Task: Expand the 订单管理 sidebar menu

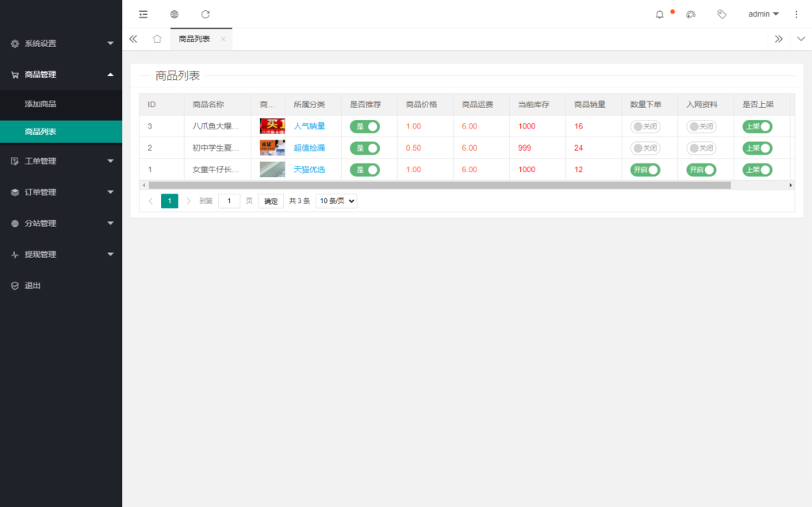Action: click(x=61, y=192)
